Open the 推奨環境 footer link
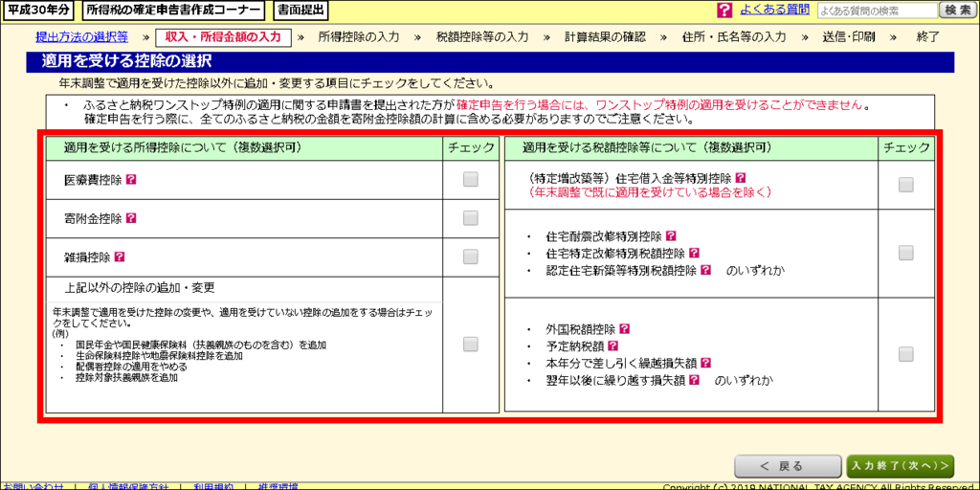Image resolution: width=980 pixels, height=490 pixels. click(278, 486)
